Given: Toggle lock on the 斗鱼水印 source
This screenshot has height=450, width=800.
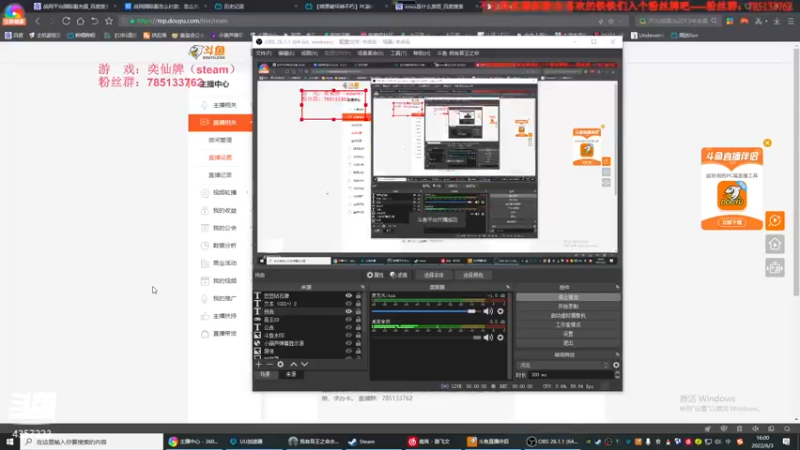Looking at the screenshot, I should (358, 335).
